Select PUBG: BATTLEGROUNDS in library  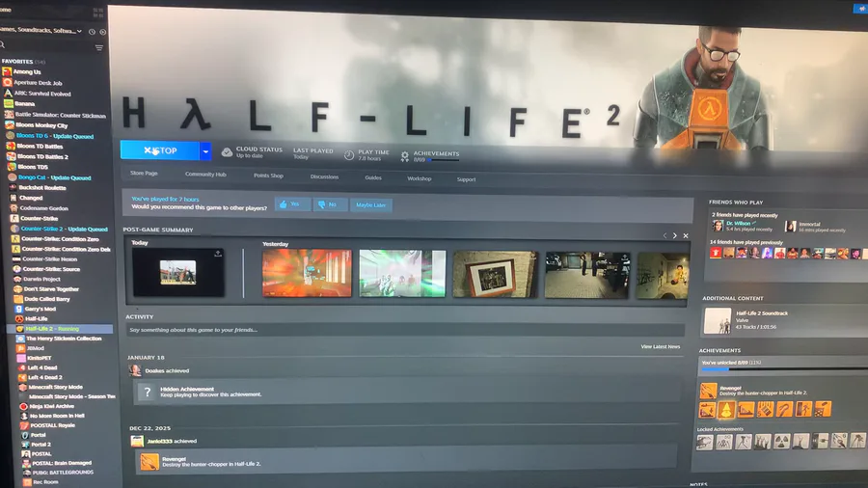pyautogui.click(x=63, y=473)
